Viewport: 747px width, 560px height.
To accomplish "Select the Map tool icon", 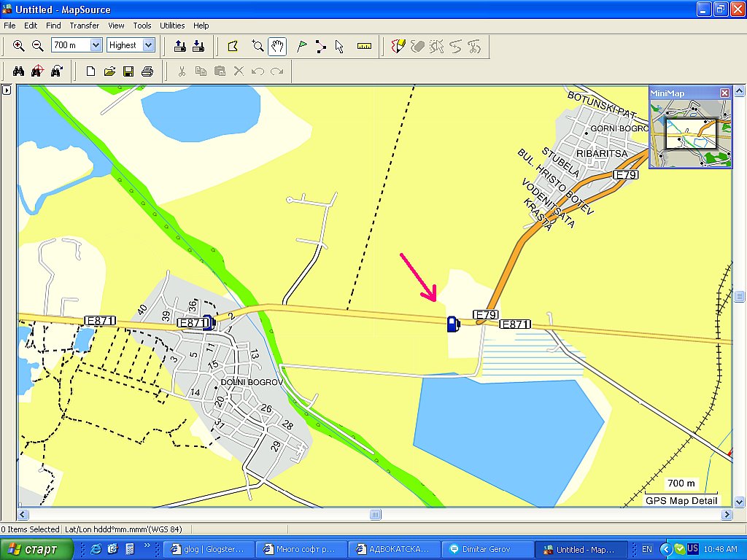I will [x=233, y=46].
